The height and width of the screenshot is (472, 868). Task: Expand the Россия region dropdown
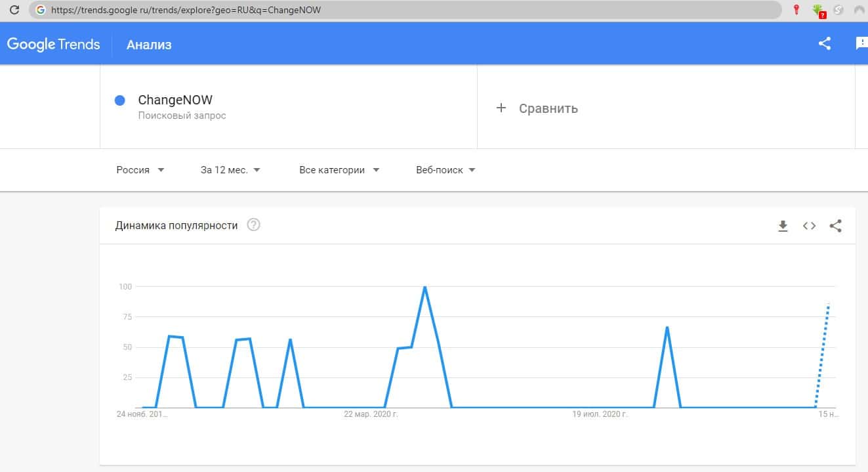tap(140, 170)
